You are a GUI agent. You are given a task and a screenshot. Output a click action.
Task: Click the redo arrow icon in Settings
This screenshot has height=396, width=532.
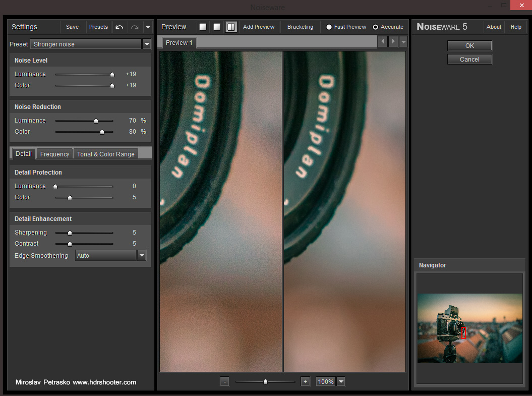coord(134,27)
